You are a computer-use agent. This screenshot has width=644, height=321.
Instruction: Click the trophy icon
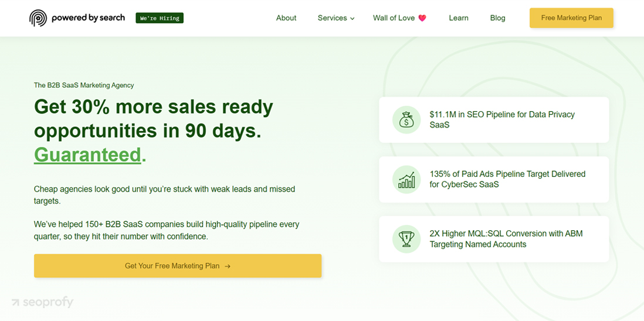tap(406, 239)
